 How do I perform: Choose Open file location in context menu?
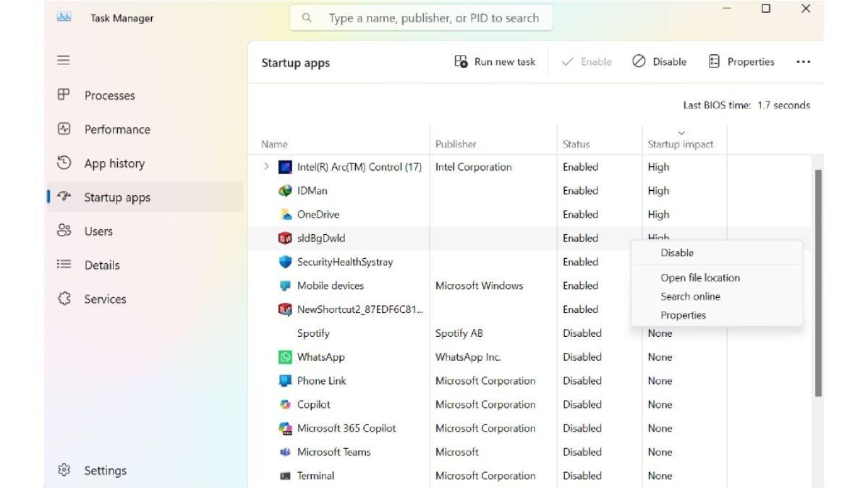(x=700, y=278)
